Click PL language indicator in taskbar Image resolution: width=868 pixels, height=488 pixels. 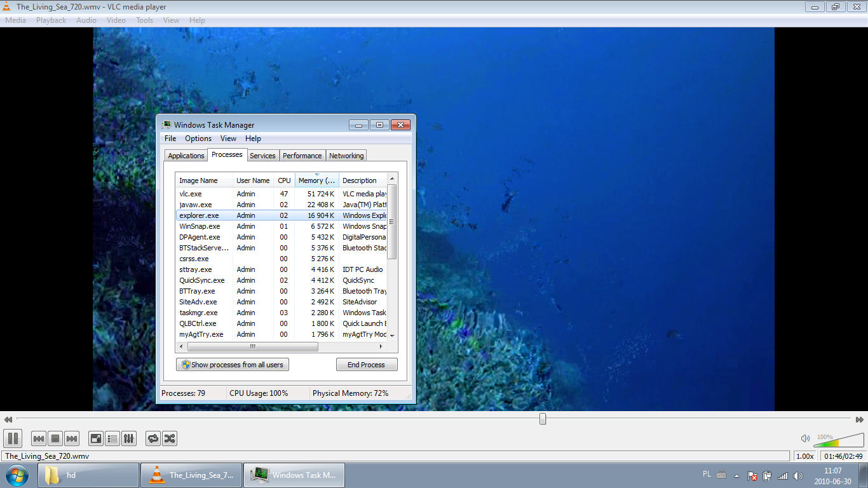pos(707,474)
